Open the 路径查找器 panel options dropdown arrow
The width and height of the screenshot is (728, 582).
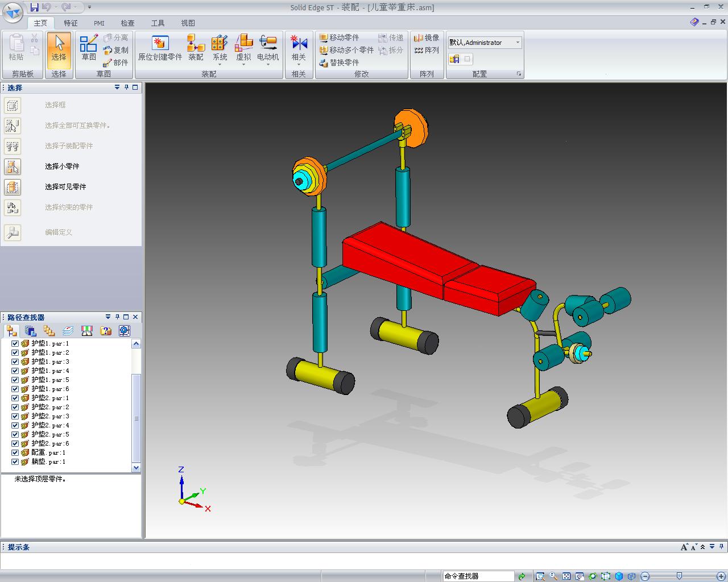pyautogui.click(x=108, y=317)
